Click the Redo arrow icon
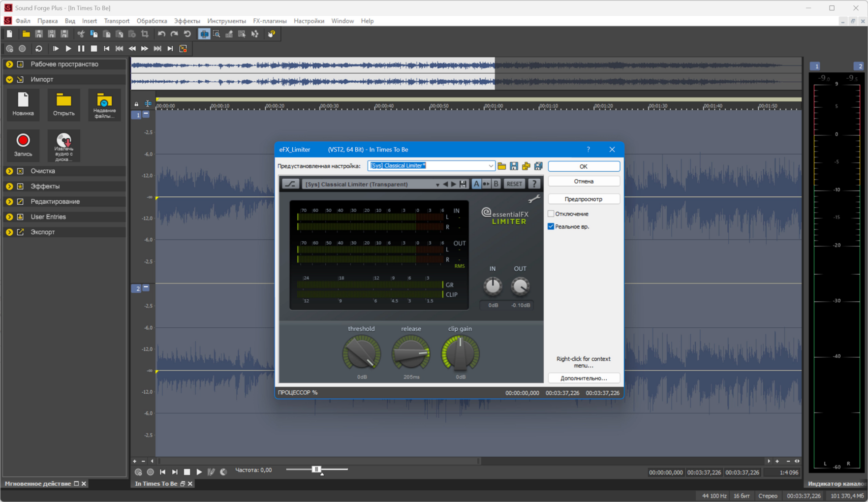868x502 pixels. coord(174,34)
